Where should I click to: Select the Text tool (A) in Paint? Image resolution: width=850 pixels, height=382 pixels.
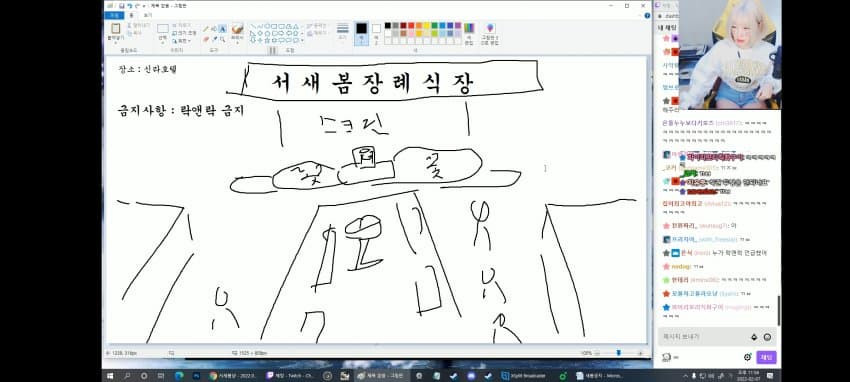[222, 29]
